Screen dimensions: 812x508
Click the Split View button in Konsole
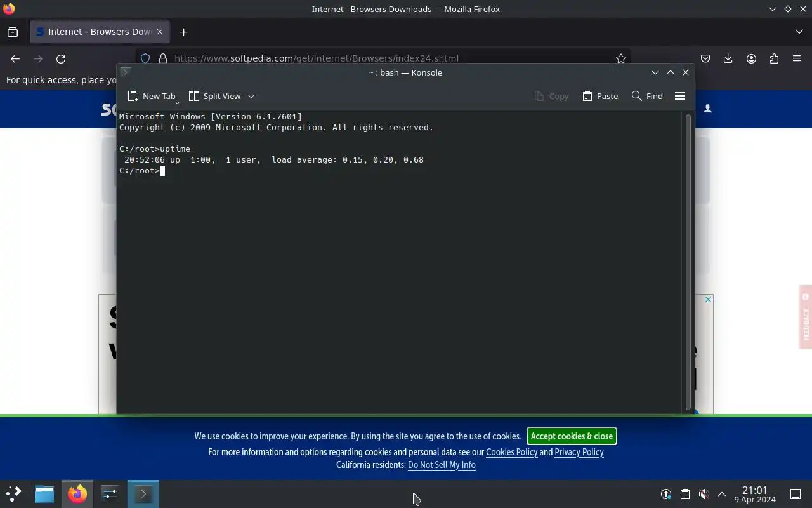point(215,96)
